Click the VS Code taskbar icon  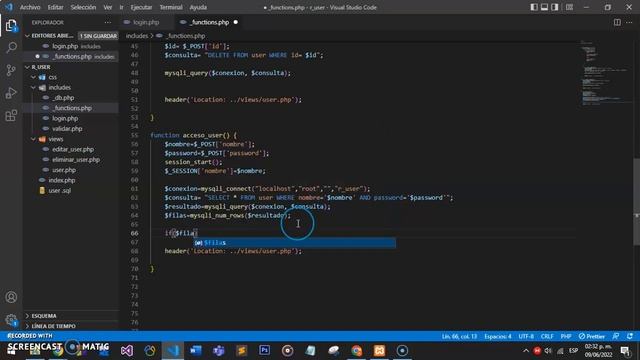click(173, 350)
